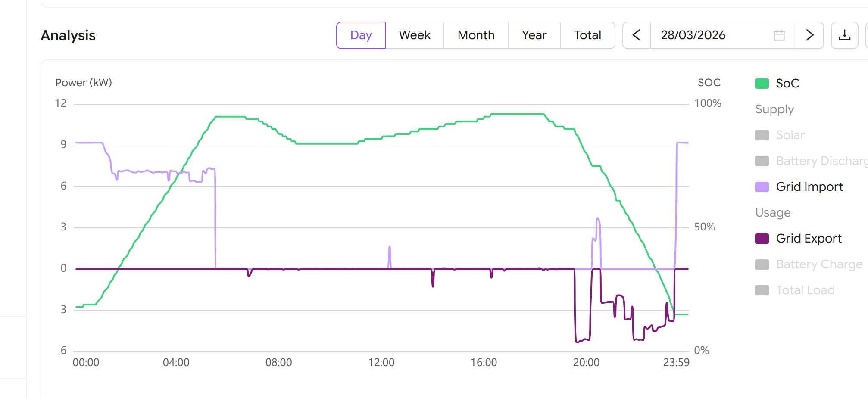
Task: Select the Year tab
Action: coord(534,35)
